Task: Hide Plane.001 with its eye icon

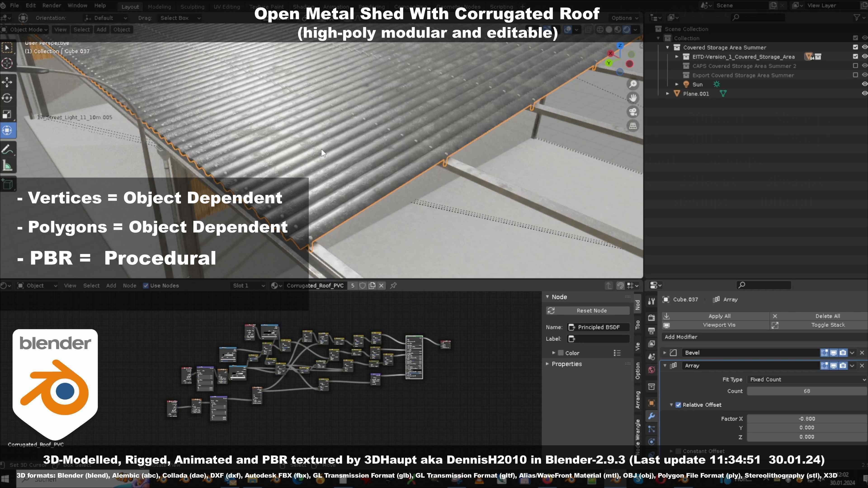Action: point(864,93)
